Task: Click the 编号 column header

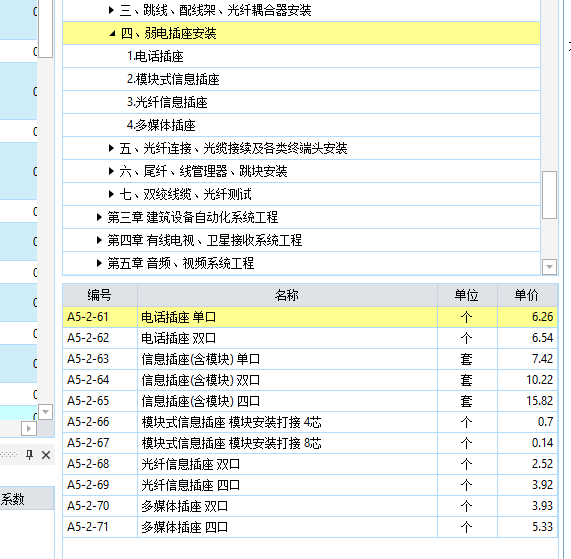Action: click(100, 295)
